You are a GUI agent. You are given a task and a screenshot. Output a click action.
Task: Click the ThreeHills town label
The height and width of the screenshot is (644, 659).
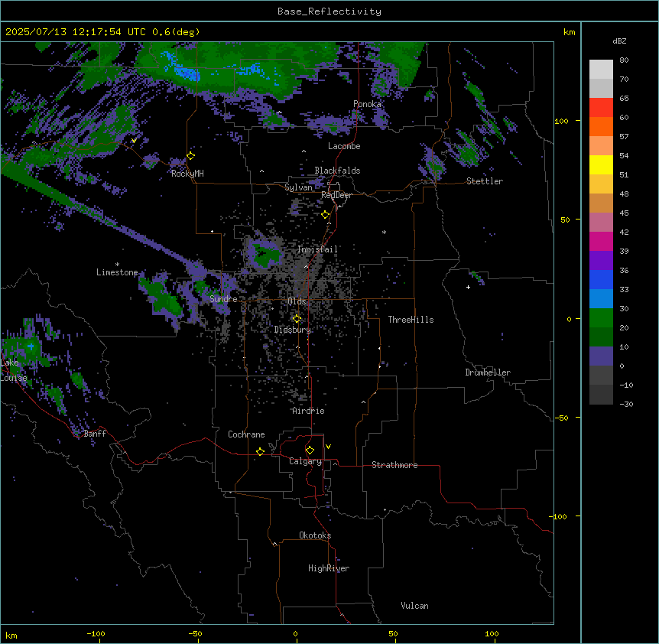[411, 320]
